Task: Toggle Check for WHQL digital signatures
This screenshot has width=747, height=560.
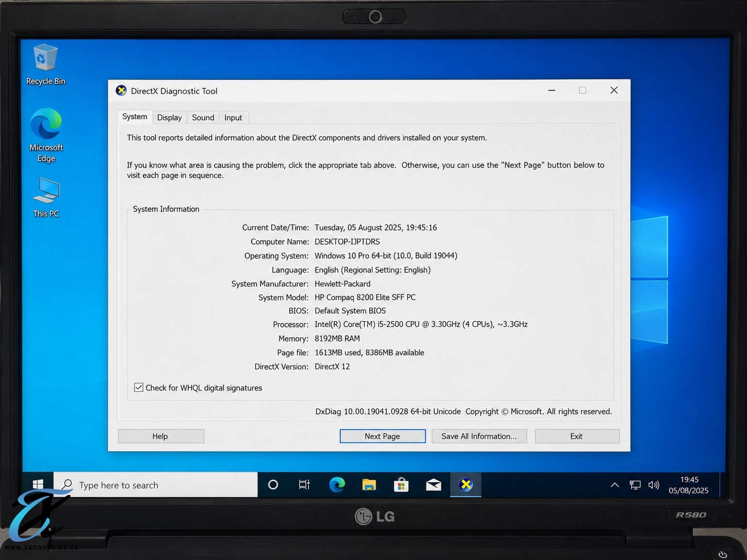Action: click(139, 387)
